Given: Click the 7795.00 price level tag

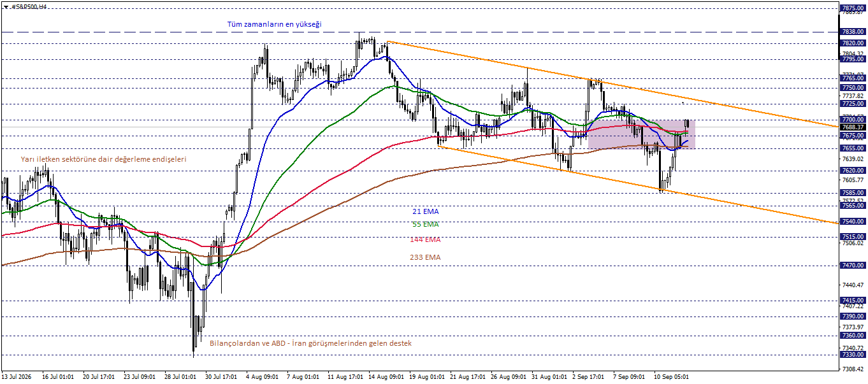Looking at the screenshot, I should click(x=853, y=59).
